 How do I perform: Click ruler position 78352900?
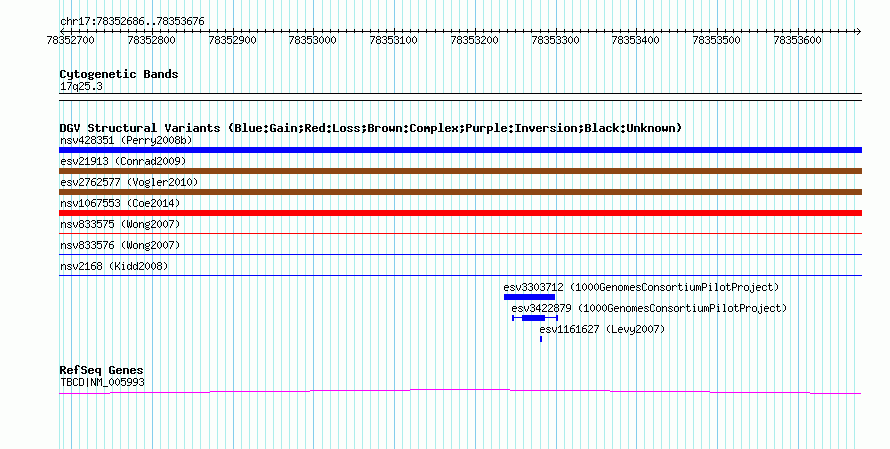pyautogui.click(x=232, y=40)
